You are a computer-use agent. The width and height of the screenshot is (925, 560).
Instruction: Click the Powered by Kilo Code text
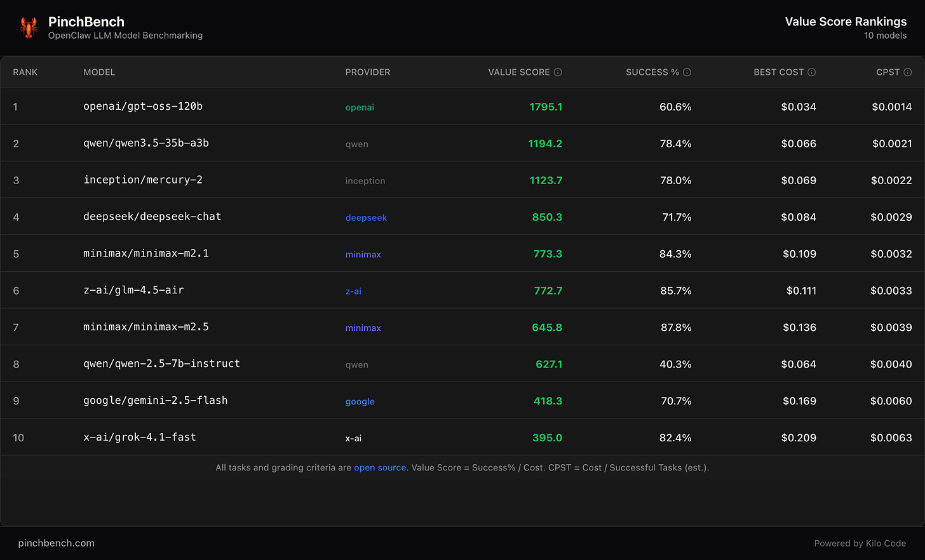[860, 543]
